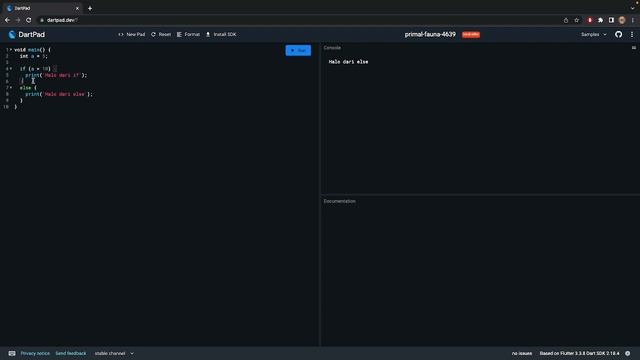Open the Chrome three-dot menu
Screen dimensions: 640x360
pyautogui.click(x=633, y=20)
